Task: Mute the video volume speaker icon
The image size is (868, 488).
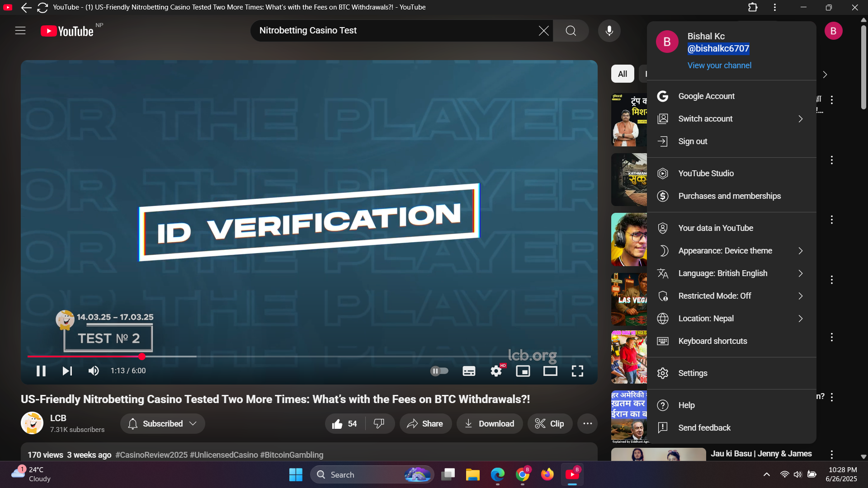Action: coord(94,371)
